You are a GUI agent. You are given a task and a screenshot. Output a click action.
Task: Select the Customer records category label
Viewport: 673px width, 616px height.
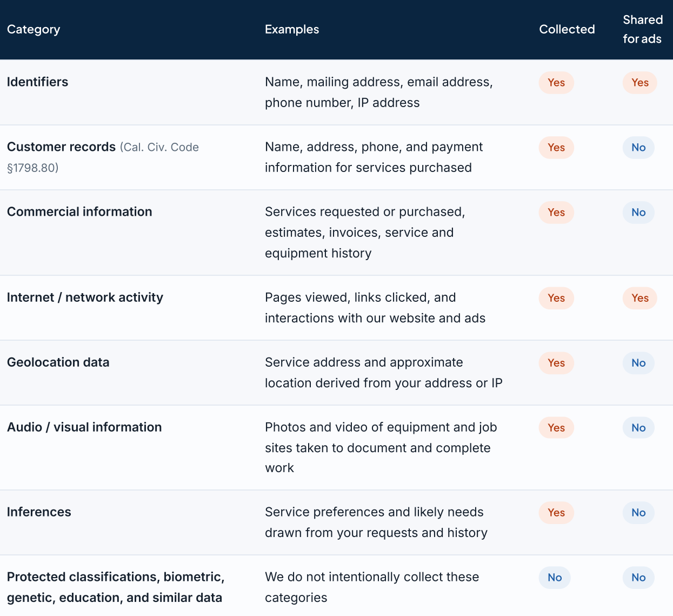point(61,147)
